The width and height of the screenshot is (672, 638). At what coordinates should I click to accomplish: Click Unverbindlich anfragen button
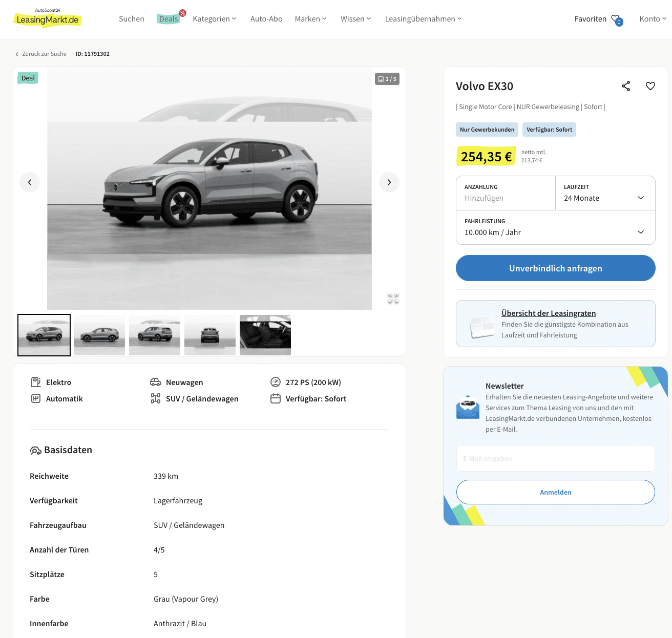click(x=556, y=268)
